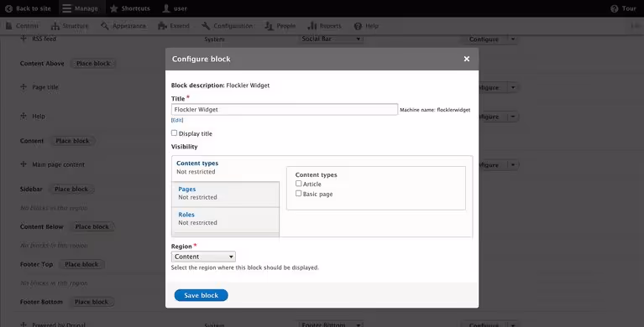644x327 pixels.
Task: Click 'Block description: Flockler Widget' text
Action: click(x=220, y=86)
